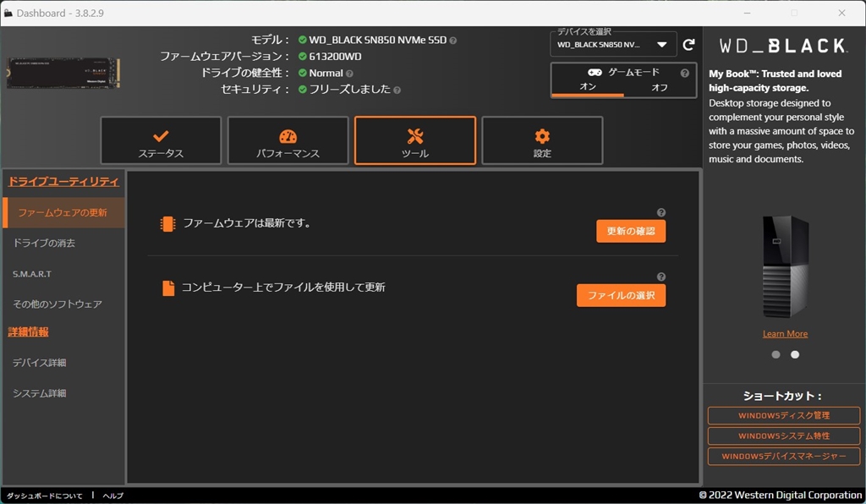Click help icon above ファイルの選択 button

point(661,277)
